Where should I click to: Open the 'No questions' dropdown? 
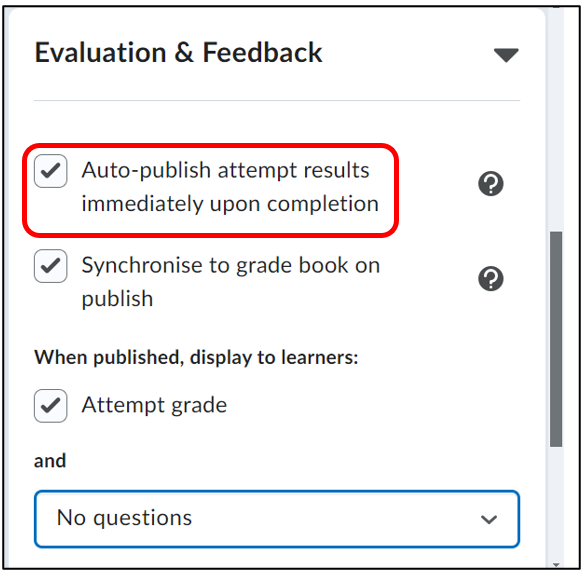coord(277,519)
